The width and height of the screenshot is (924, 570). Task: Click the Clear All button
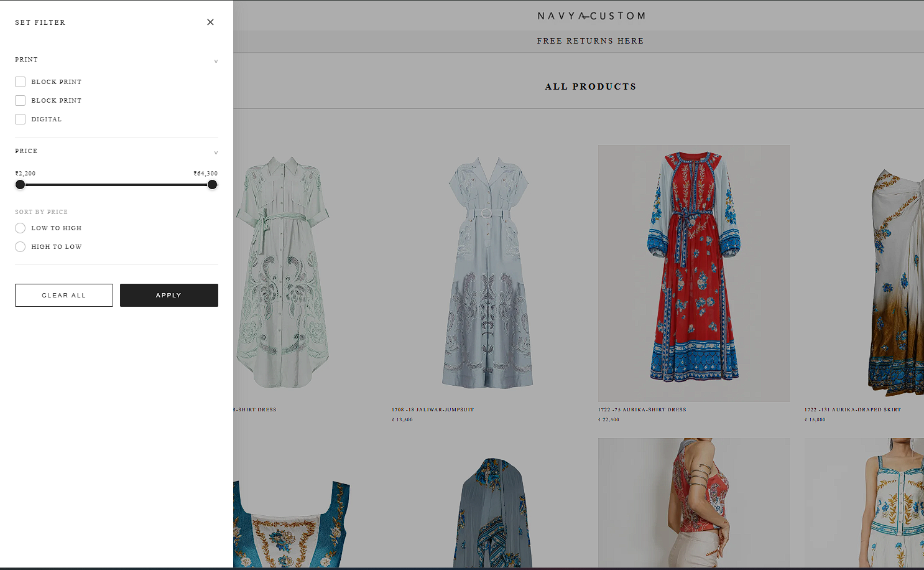click(64, 296)
